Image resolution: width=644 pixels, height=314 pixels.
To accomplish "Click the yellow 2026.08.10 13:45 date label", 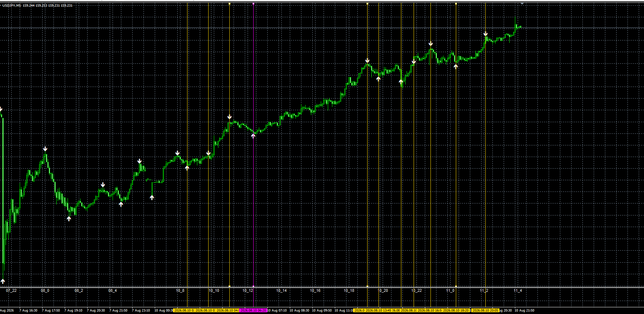I will point(378,310).
